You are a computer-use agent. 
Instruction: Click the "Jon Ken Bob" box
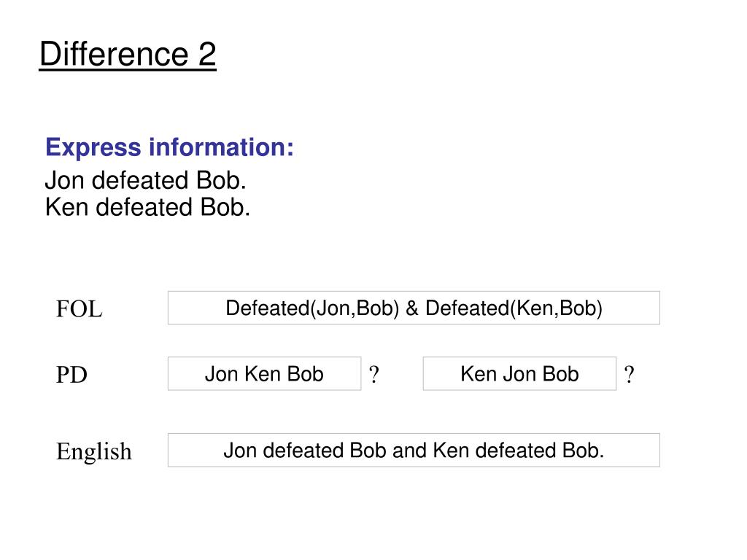264,374
